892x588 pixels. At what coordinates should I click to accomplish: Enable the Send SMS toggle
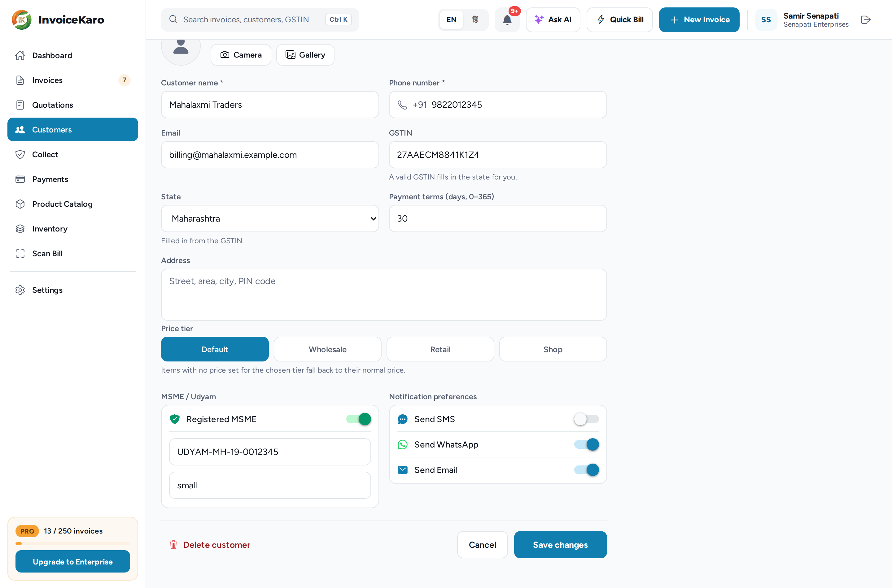pyautogui.click(x=586, y=419)
